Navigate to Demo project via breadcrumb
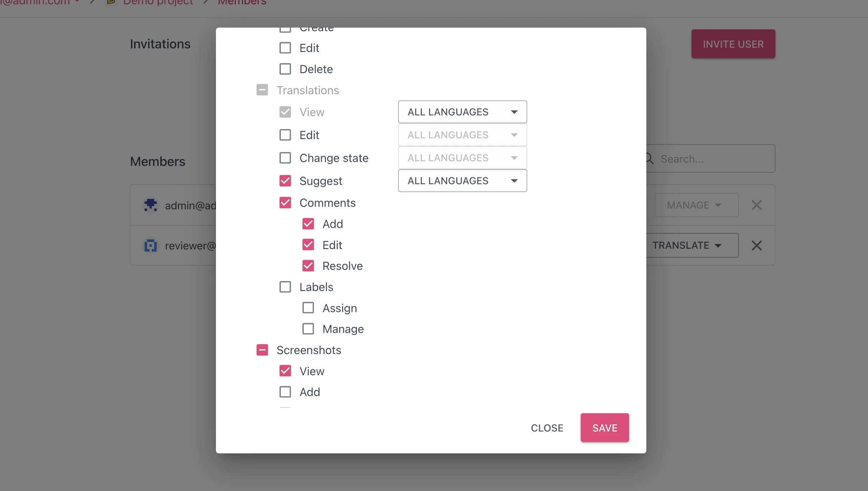Viewport: 868px width, 491px height. coord(157,3)
